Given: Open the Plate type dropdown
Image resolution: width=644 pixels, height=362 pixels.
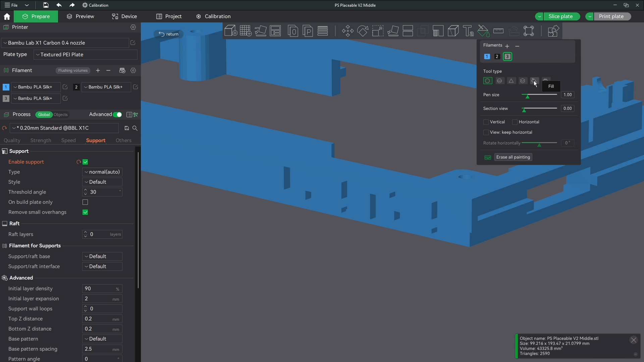Looking at the screenshot, I should point(85,55).
